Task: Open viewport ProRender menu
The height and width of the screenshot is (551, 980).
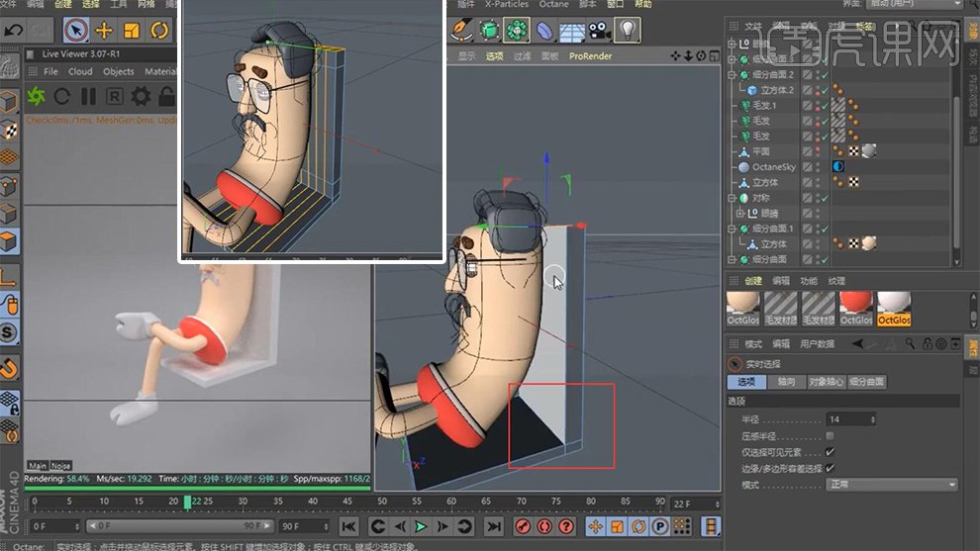Action: click(591, 55)
